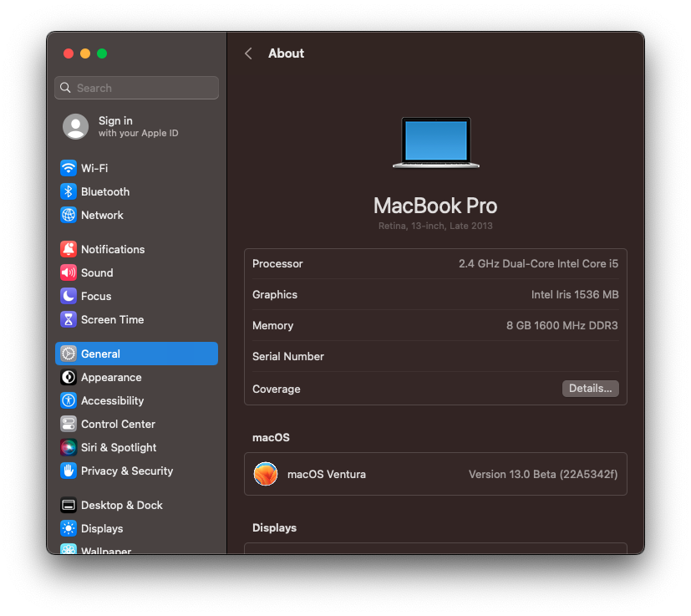Click the Privacy & Security hand icon
Image resolution: width=691 pixels, height=616 pixels.
(69, 471)
